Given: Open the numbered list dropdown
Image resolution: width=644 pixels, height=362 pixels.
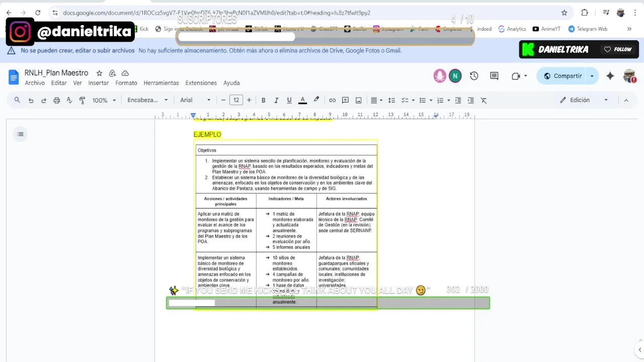Looking at the screenshot, I should [443, 100].
